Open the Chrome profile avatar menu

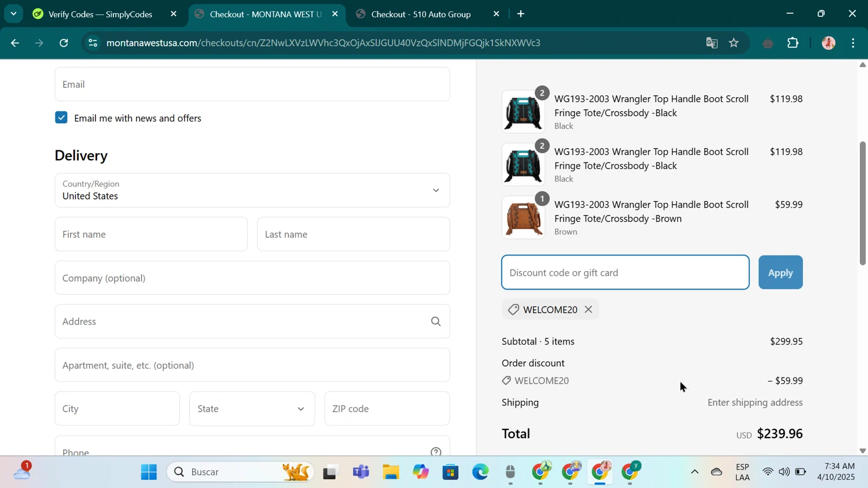829,43
